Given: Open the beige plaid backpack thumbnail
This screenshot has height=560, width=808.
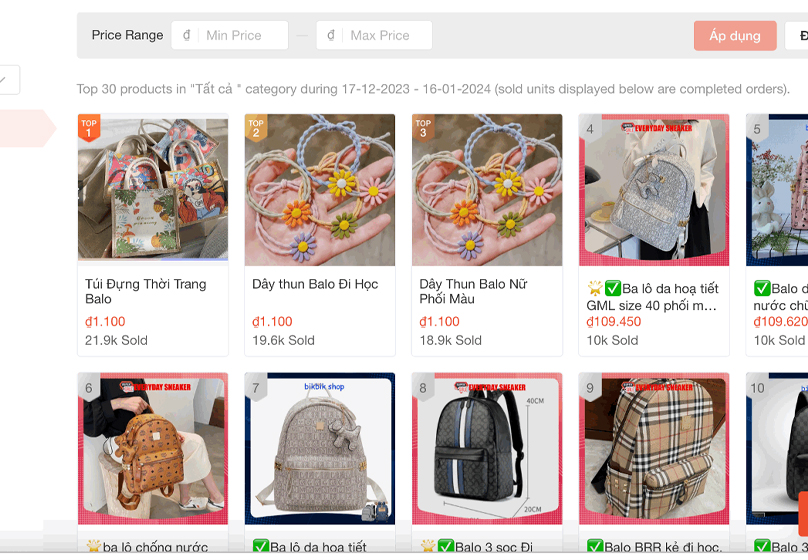Looking at the screenshot, I should click(654, 450).
